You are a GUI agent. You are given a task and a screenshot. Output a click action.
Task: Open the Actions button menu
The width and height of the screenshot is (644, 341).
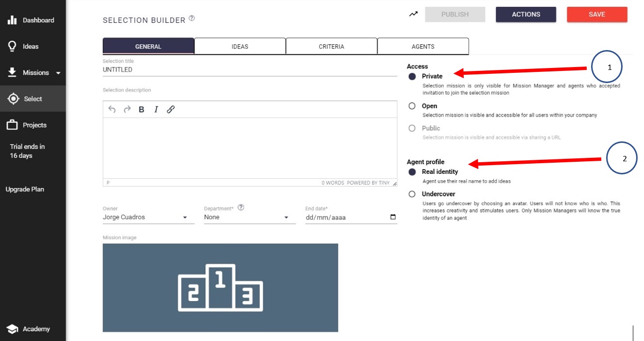[x=525, y=15]
